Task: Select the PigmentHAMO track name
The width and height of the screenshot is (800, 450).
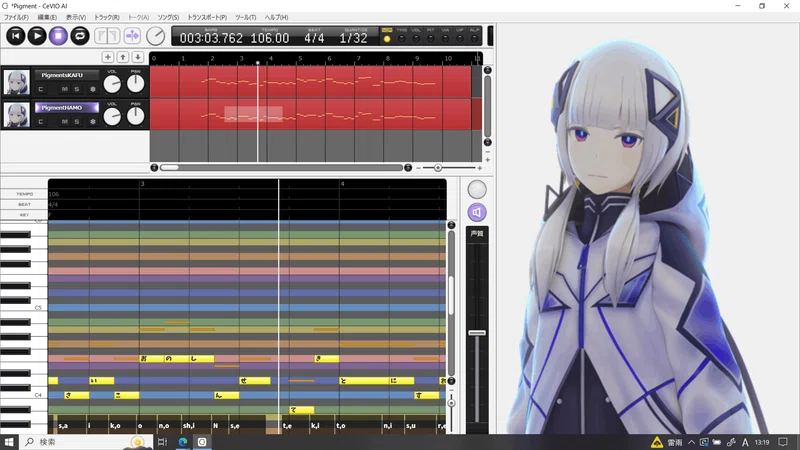Action: pyautogui.click(x=66, y=108)
